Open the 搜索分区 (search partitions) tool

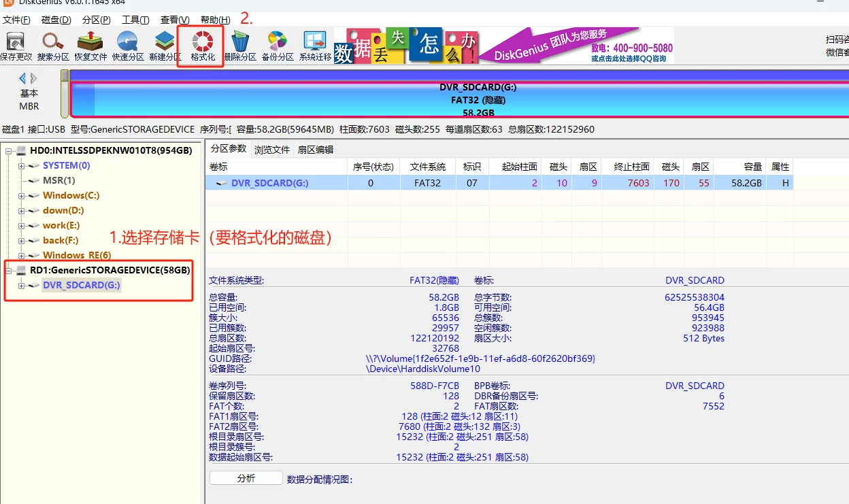pyautogui.click(x=53, y=46)
